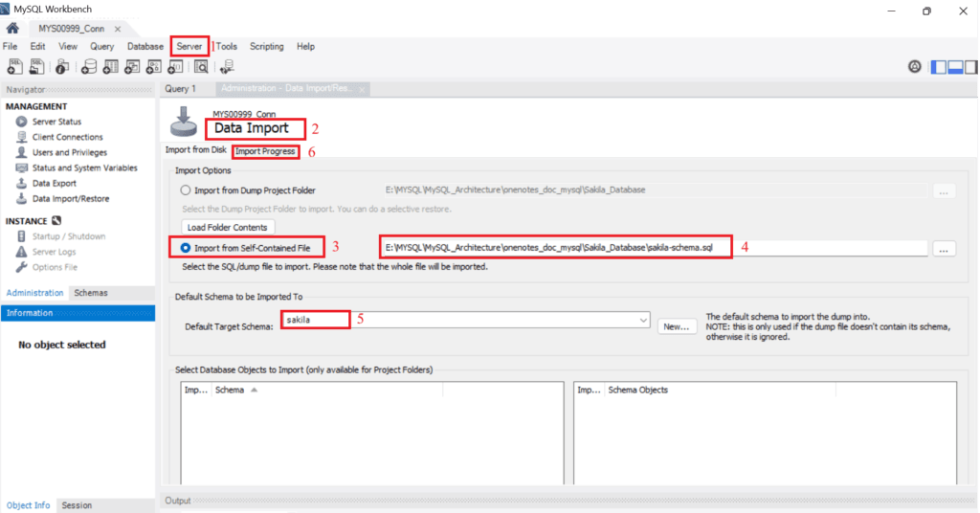Open the Query menu
Image resolution: width=980 pixels, height=513 pixels.
(101, 46)
